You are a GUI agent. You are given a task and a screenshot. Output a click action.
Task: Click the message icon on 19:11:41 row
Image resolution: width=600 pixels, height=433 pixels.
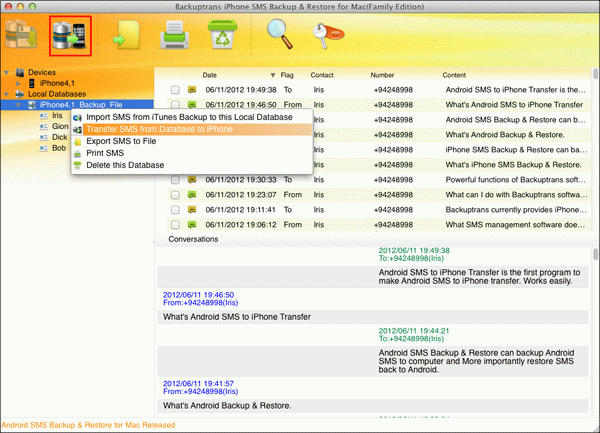coord(192,210)
